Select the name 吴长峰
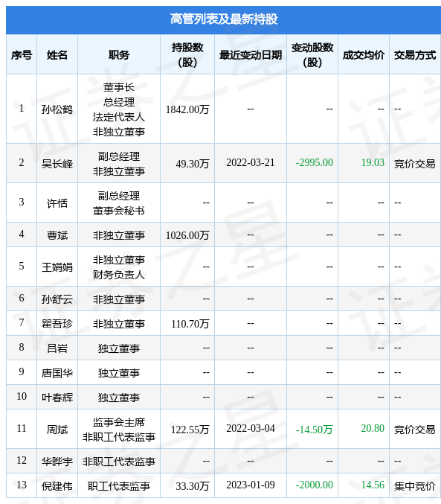This screenshot has width=441, height=504. [57, 164]
